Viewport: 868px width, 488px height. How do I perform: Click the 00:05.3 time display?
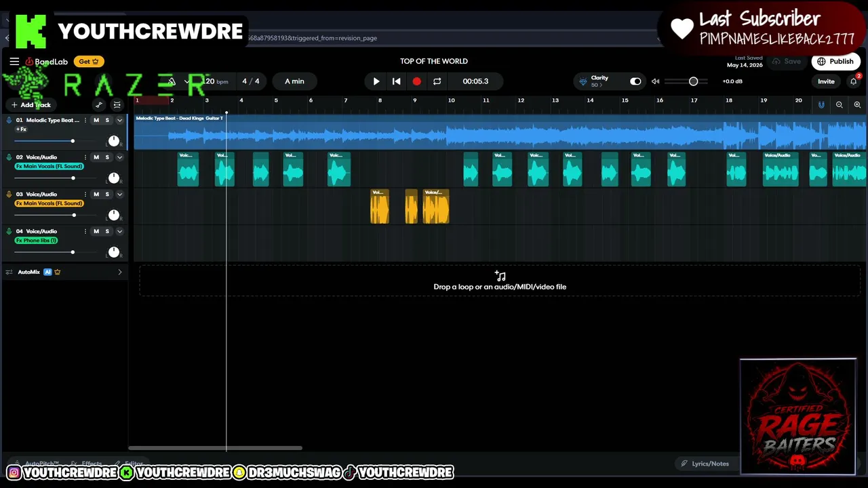(475, 81)
